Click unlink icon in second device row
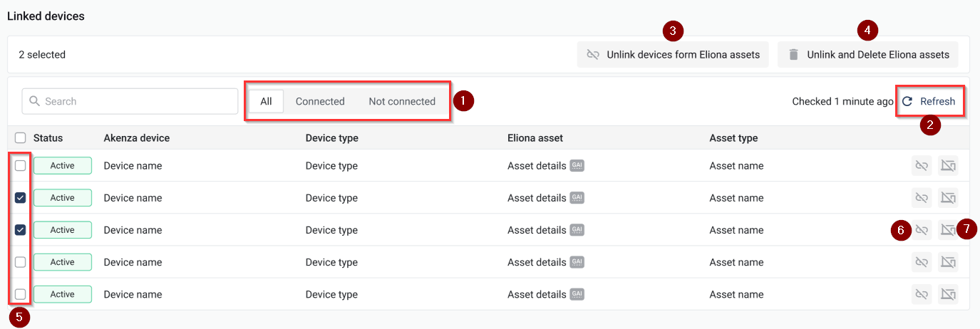The image size is (980, 329). click(922, 198)
